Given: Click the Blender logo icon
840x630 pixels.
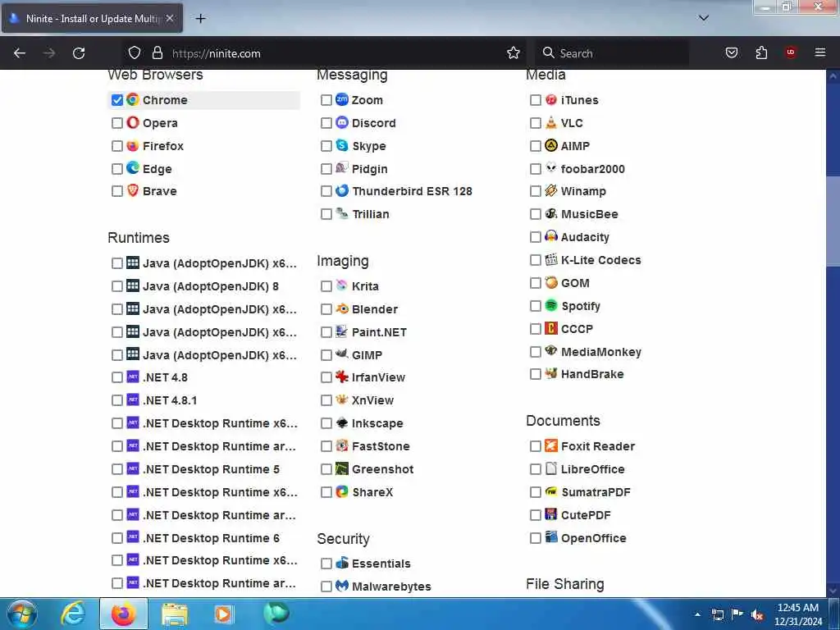Looking at the screenshot, I should (342, 308).
